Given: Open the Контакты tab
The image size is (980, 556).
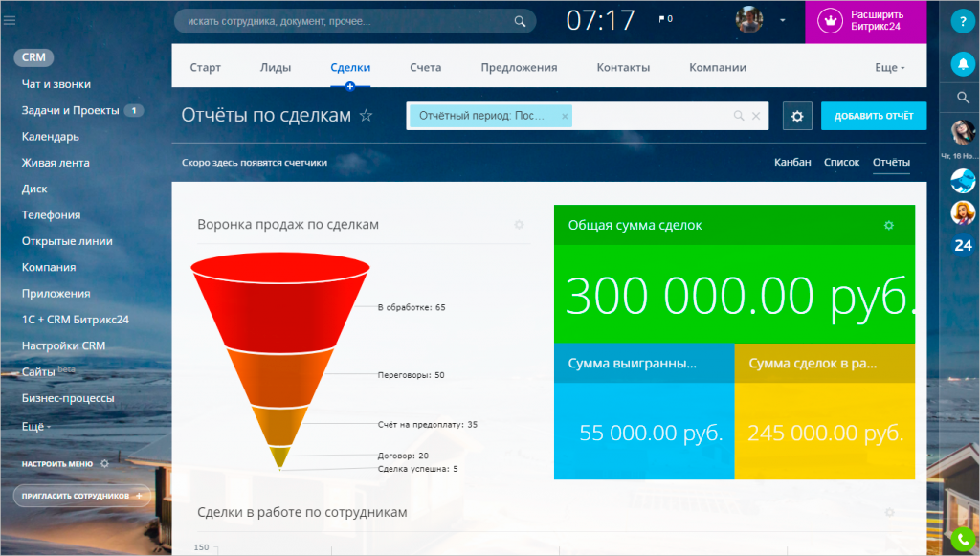Looking at the screenshot, I should pos(623,68).
